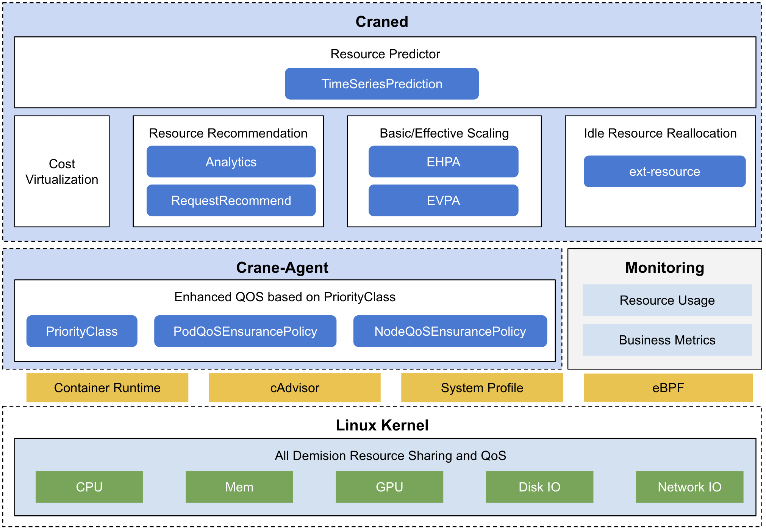The image size is (766, 532).
Task: Select the eBPF yellow box
Action: click(x=668, y=388)
